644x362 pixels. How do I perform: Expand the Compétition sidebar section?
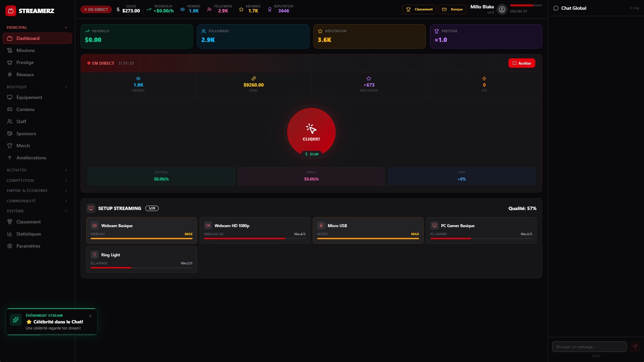click(x=37, y=180)
